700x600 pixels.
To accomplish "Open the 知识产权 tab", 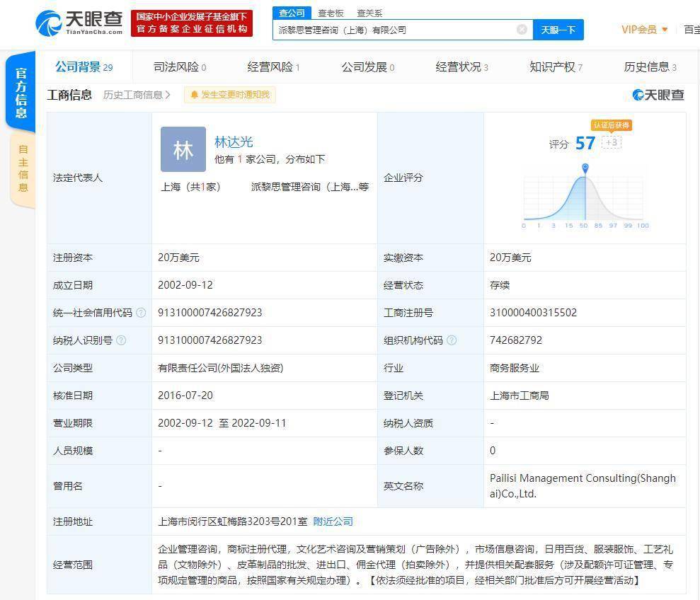I will [556, 67].
